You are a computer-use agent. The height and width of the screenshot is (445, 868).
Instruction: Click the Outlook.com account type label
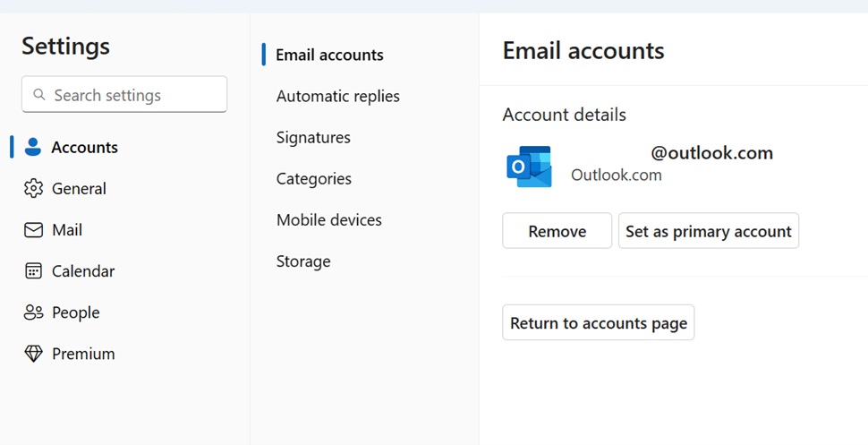616,175
